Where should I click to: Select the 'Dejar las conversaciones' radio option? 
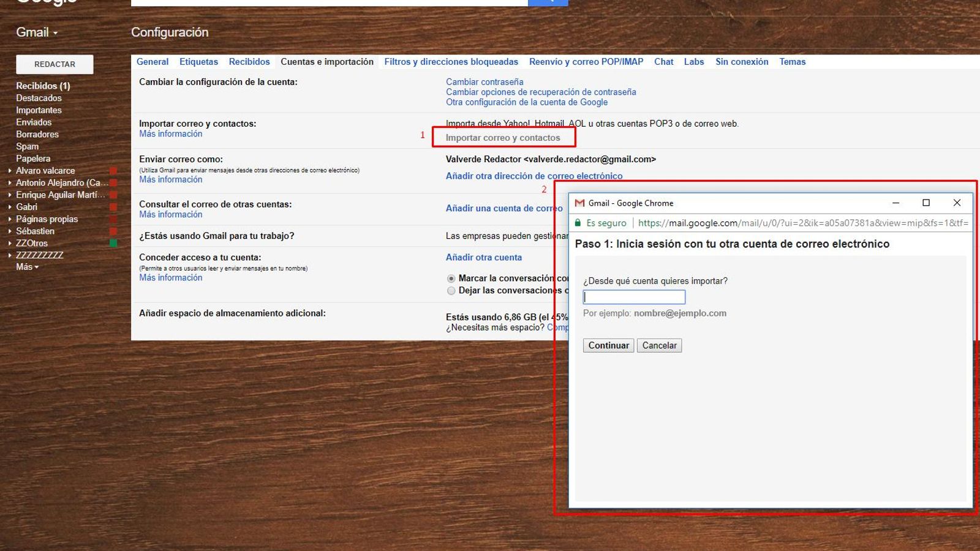pos(451,291)
